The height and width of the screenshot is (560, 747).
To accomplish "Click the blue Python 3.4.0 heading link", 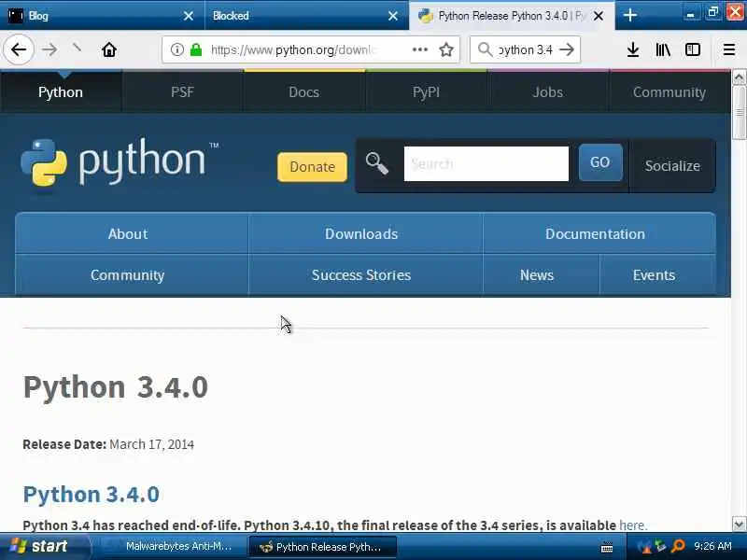I will [91, 494].
